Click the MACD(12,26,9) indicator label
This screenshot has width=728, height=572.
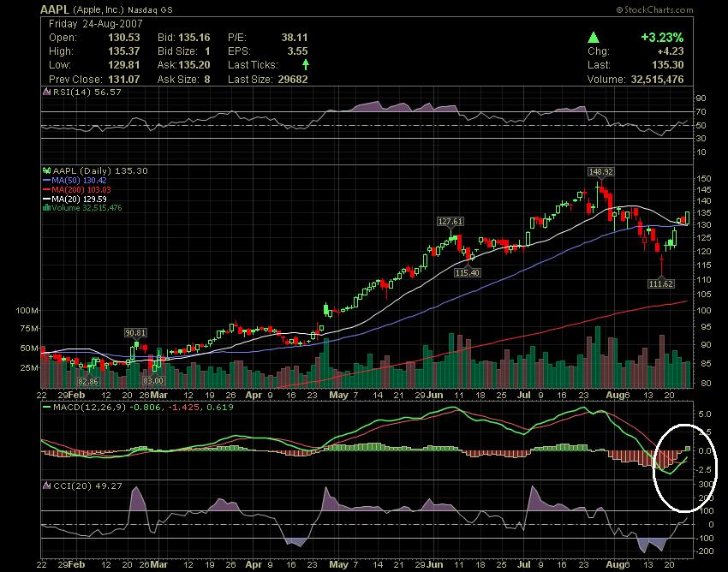pos(90,408)
